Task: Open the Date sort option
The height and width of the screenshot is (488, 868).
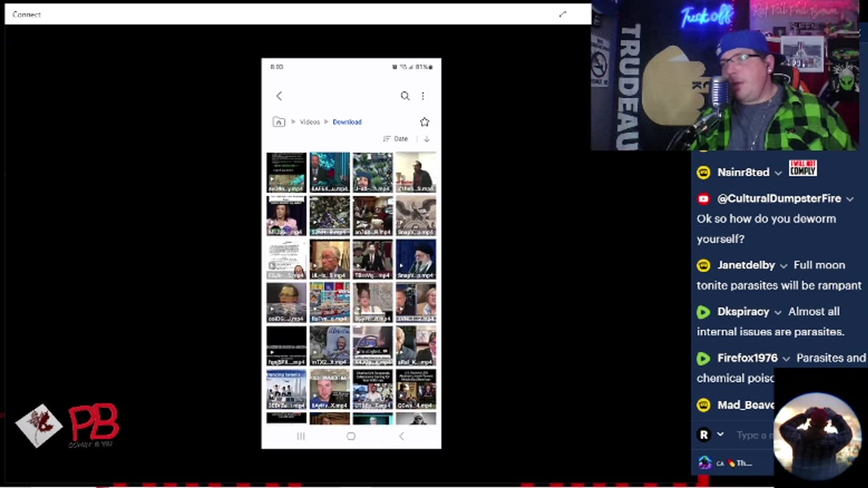Action: (x=396, y=139)
